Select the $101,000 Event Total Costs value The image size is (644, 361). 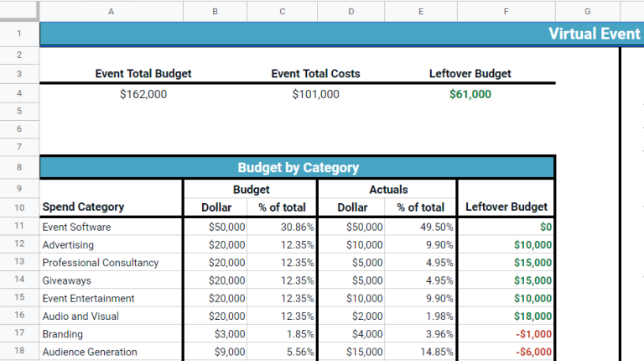pyautogui.click(x=315, y=95)
